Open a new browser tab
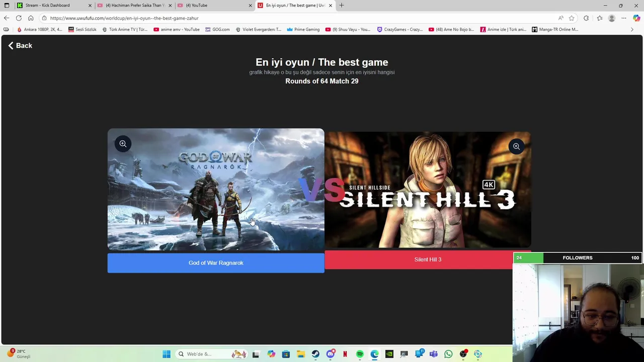 click(342, 6)
